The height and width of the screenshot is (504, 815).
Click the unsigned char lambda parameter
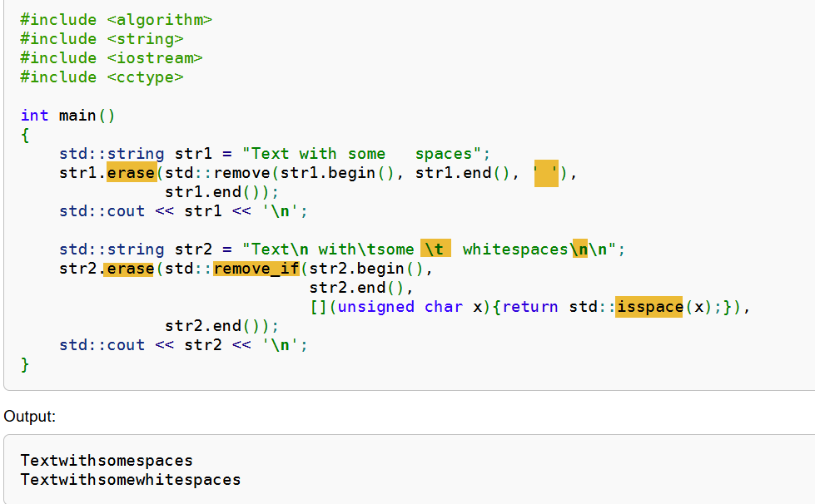point(410,307)
